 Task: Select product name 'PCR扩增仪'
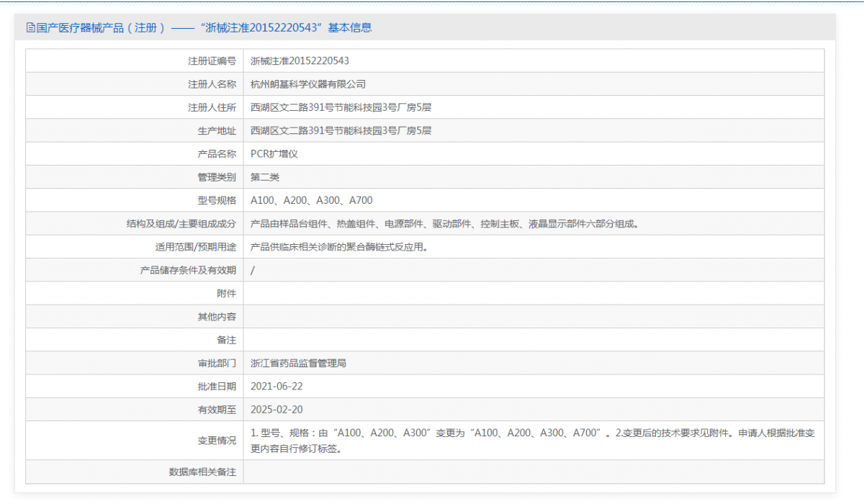[274, 153]
